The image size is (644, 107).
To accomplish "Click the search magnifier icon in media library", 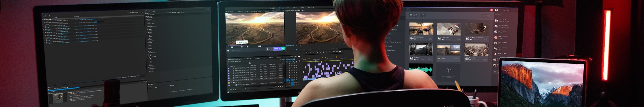I will (408, 10).
